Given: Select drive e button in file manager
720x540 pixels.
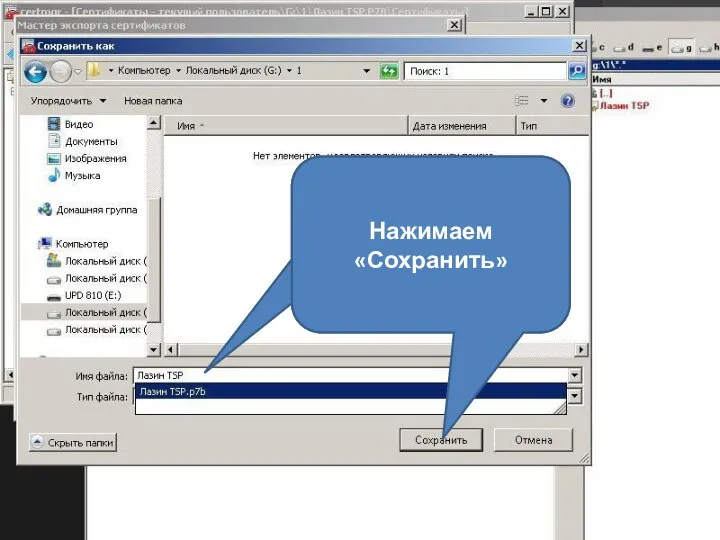Looking at the screenshot, I should (x=652, y=47).
